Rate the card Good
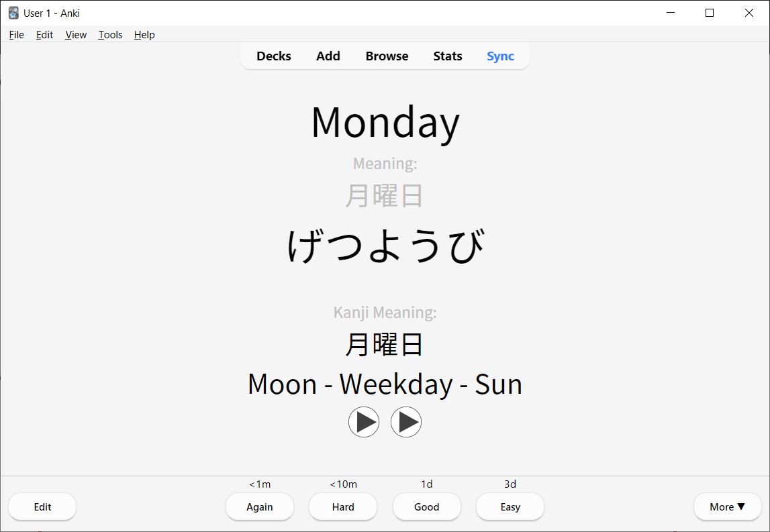Image resolution: width=770 pixels, height=532 pixels. pos(426,507)
